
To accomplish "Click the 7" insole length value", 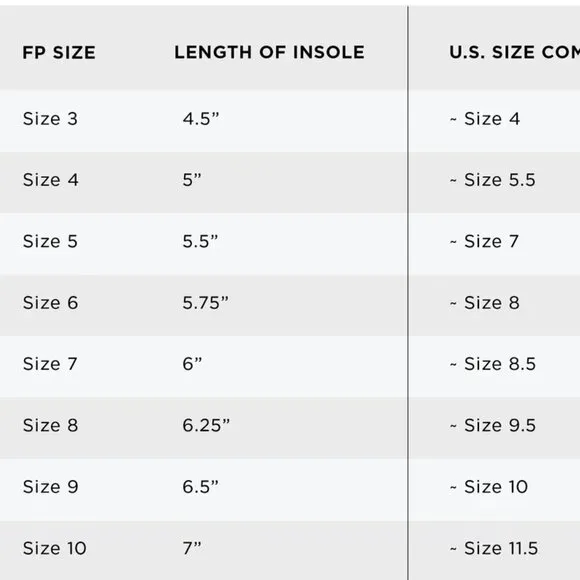I will point(192,548).
